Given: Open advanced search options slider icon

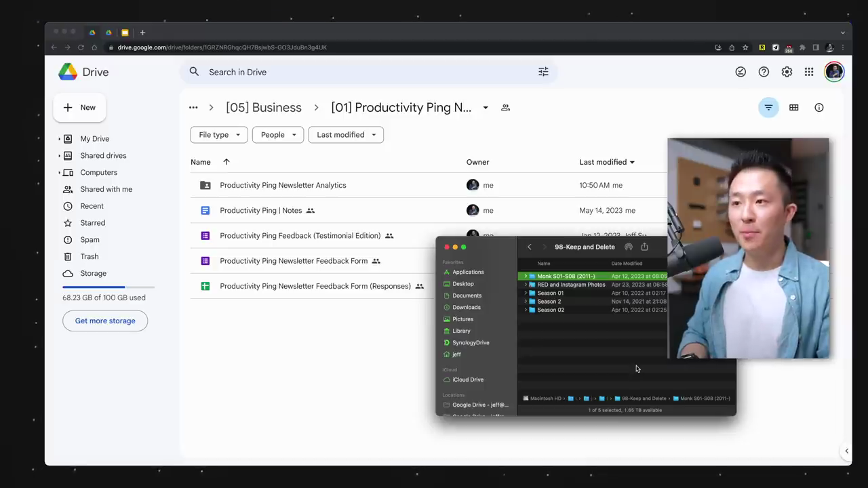Looking at the screenshot, I should point(543,72).
